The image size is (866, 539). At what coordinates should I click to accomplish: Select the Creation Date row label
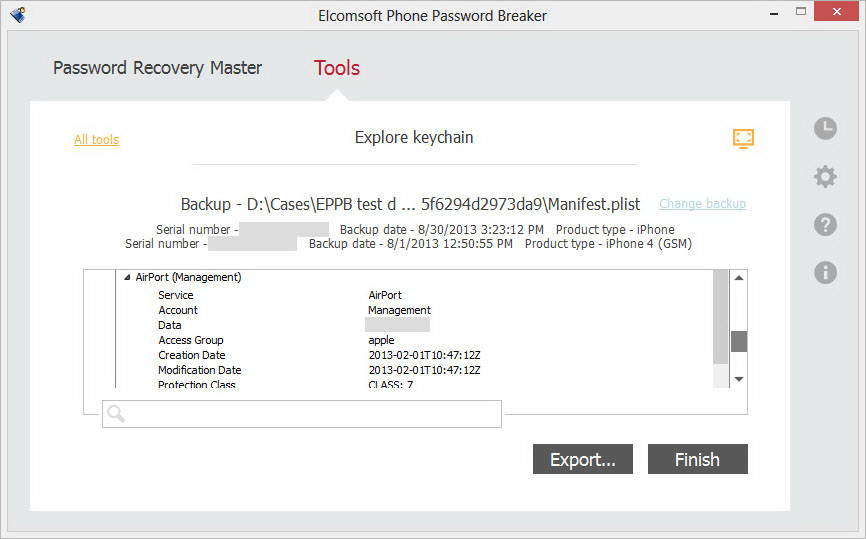pyautogui.click(x=192, y=355)
